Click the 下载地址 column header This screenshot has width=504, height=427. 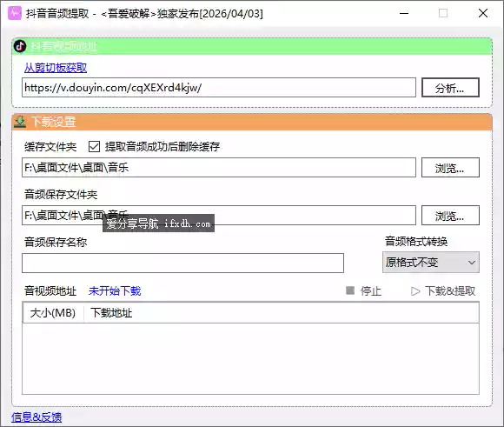coord(111,312)
